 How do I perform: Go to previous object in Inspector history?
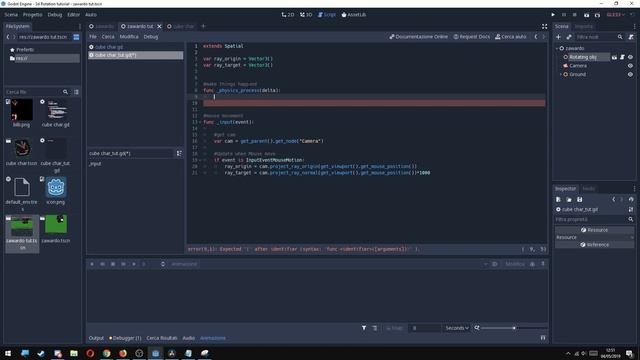[x=613, y=199]
